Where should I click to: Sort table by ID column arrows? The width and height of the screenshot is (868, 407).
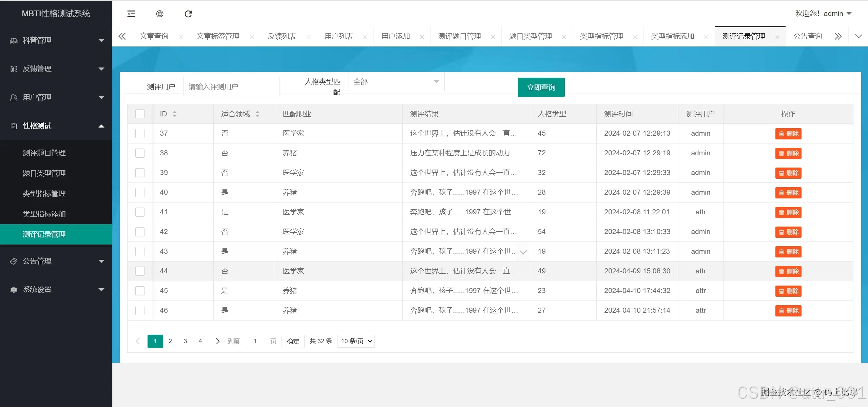click(175, 114)
